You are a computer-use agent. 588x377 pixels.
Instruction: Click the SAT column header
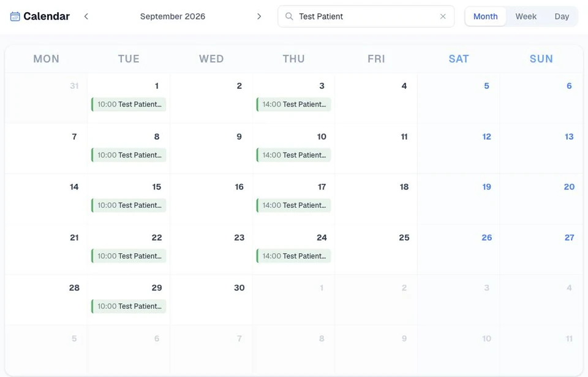coord(459,59)
